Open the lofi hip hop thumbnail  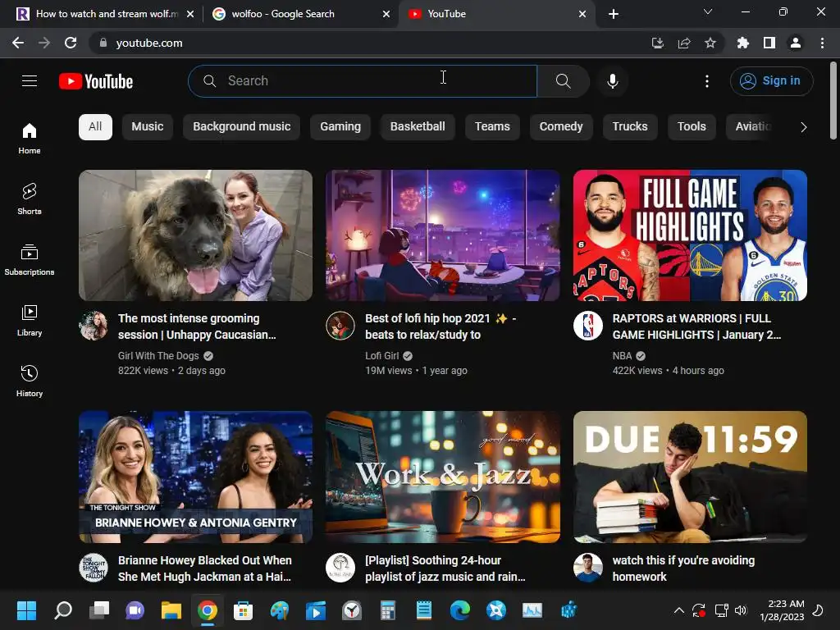tap(443, 235)
